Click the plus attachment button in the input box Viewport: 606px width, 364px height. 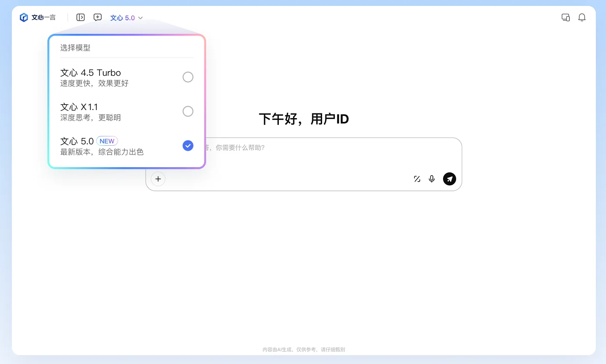(158, 179)
